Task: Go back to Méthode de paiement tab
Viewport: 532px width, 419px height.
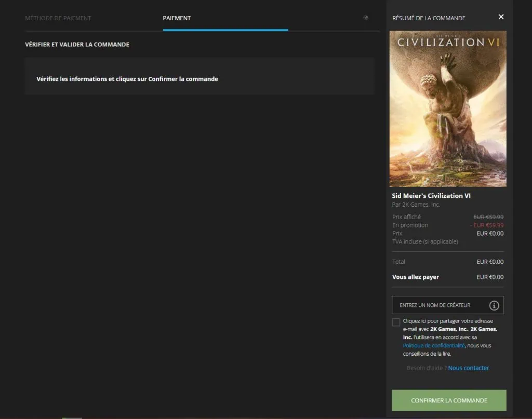Action: point(58,18)
